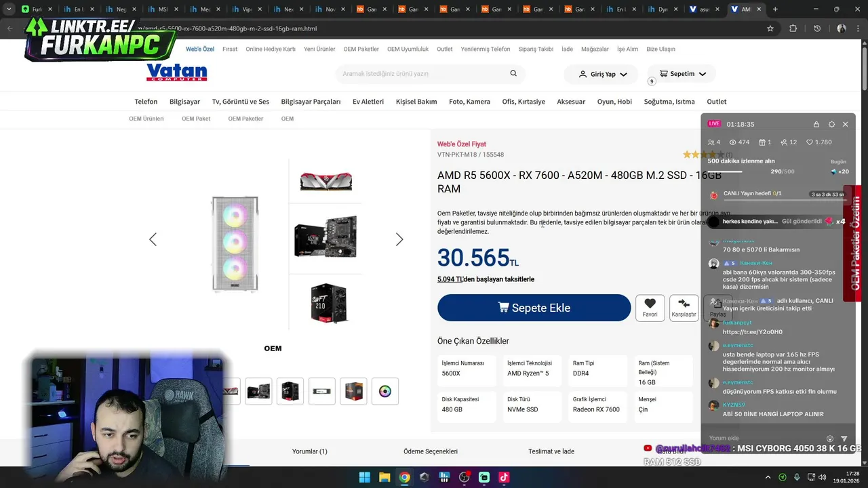Click the gift icon in the live stats
This screenshot has height=488, width=868.
coord(762,142)
